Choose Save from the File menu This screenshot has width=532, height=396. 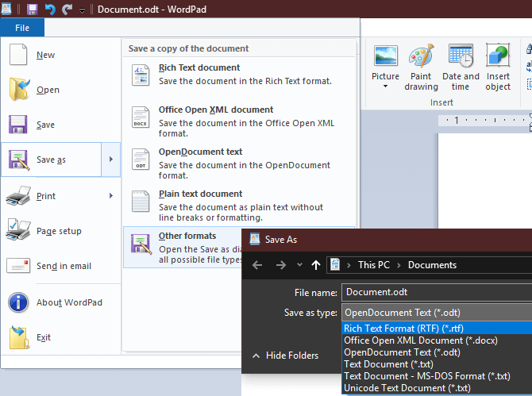click(60, 125)
